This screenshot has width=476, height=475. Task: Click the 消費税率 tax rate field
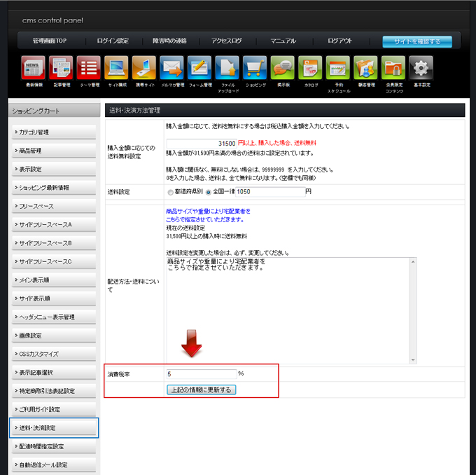[202, 374]
